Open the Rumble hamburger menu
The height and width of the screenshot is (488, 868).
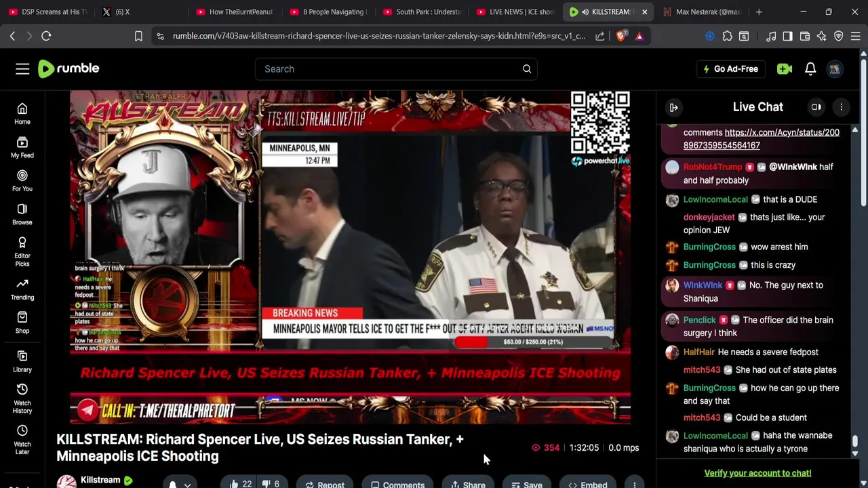22,68
